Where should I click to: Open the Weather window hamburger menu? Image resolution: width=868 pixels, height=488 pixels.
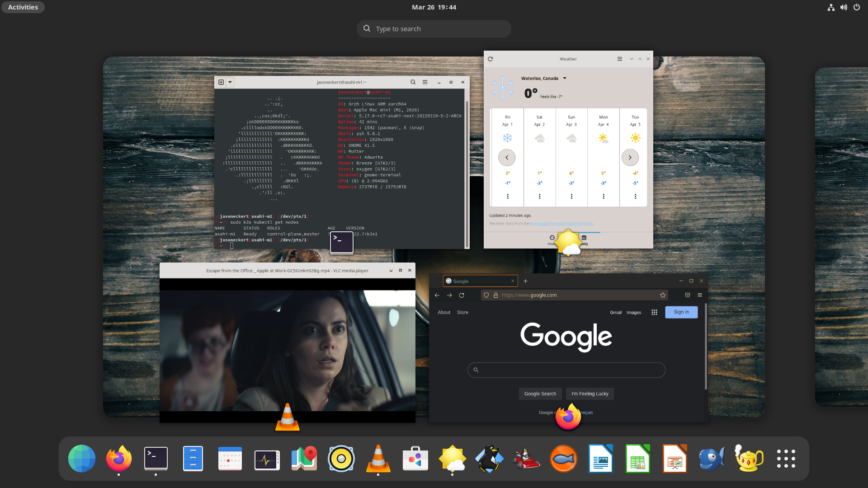coord(620,59)
